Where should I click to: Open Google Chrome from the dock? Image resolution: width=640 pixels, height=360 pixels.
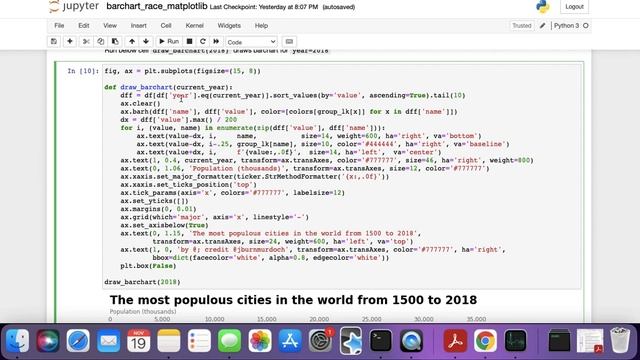point(485,340)
